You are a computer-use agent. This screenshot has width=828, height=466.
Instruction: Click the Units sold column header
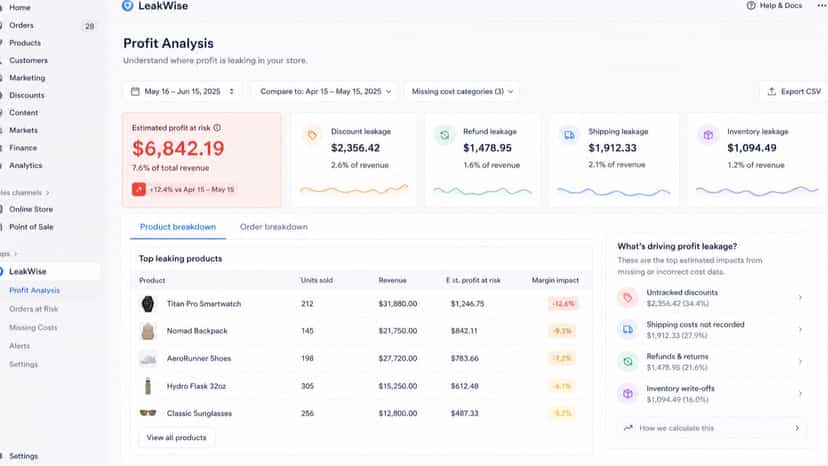316,281
